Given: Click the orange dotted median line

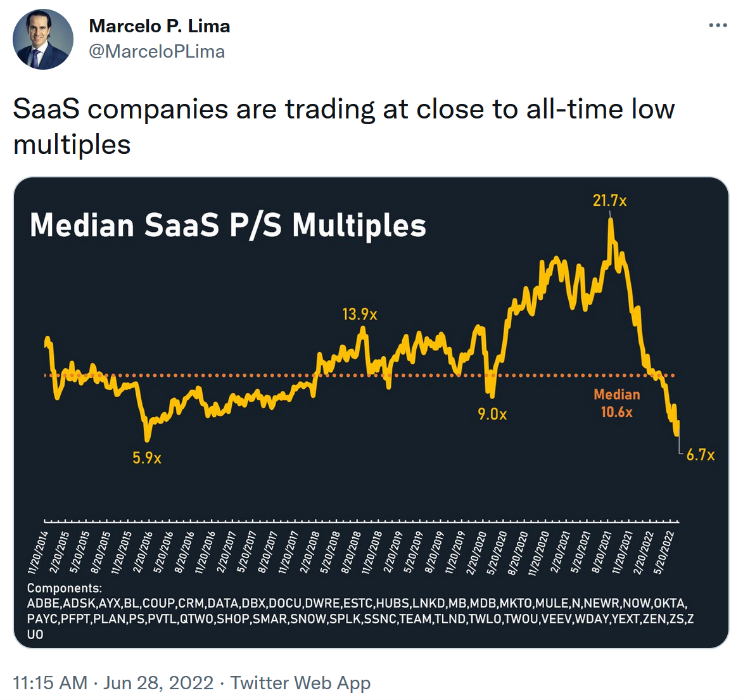Looking at the screenshot, I should click(x=253, y=376).
